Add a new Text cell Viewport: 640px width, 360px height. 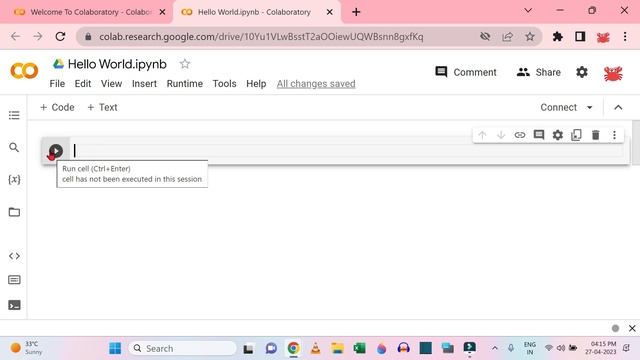pos(102,107)
